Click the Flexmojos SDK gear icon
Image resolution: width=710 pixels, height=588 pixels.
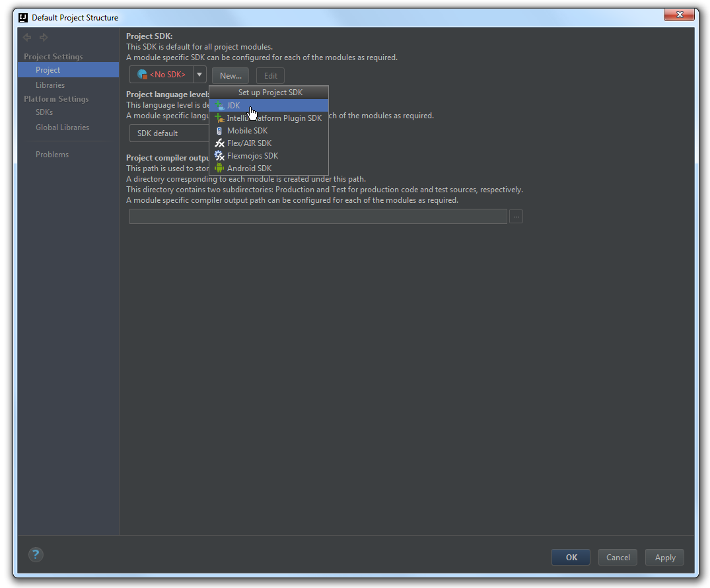219,156
